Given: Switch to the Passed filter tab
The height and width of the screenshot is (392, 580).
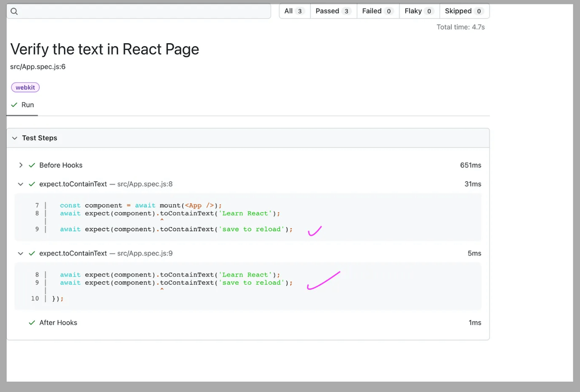Looking at the screenshot, I should [x=332, y=11].
